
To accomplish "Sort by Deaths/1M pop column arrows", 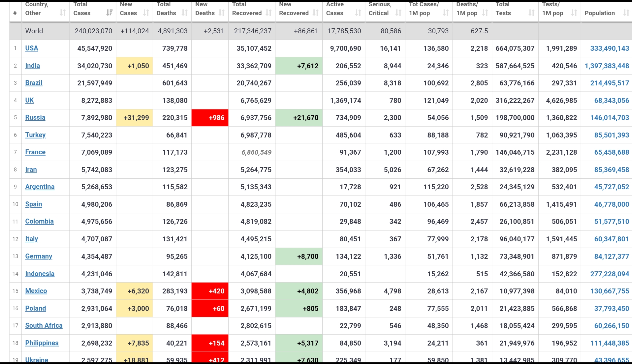I will click(x=485, y=13).
